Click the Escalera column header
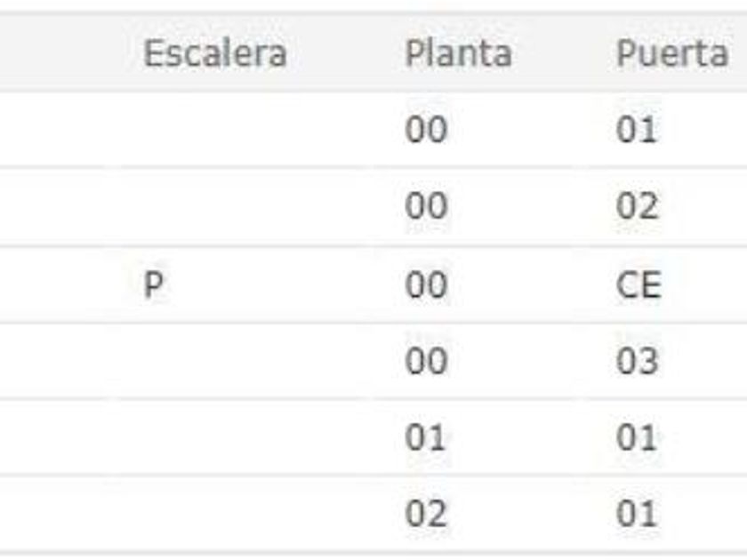The height and width of the screenshot is (560, 747). [214, 54]
